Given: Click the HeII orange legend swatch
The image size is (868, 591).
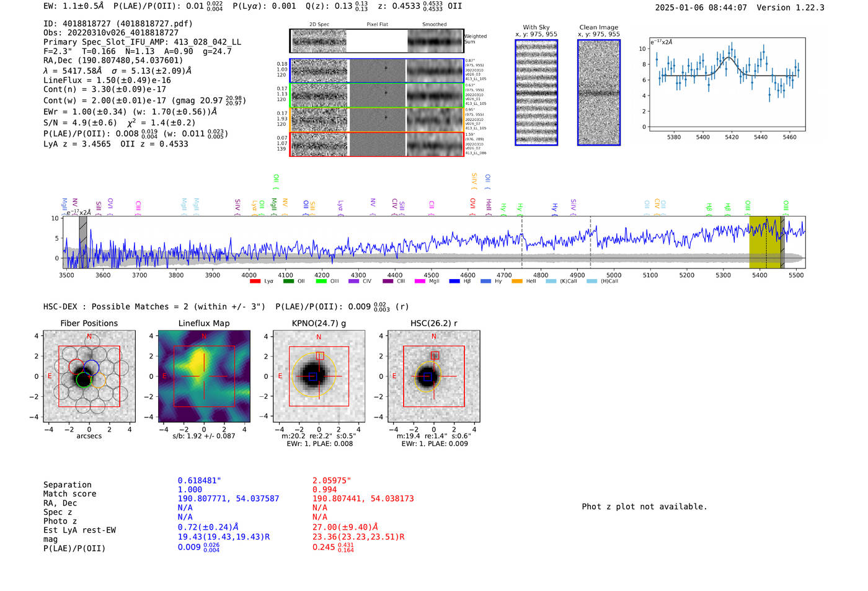Looking at the screenshot, I should tap(517, 282).
